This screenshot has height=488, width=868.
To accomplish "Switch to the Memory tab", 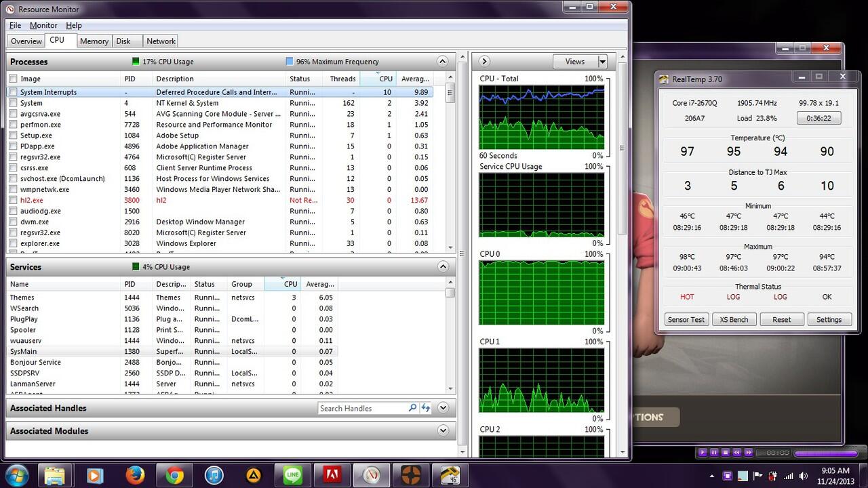I will pyautogui.click(x=94, y=41).
